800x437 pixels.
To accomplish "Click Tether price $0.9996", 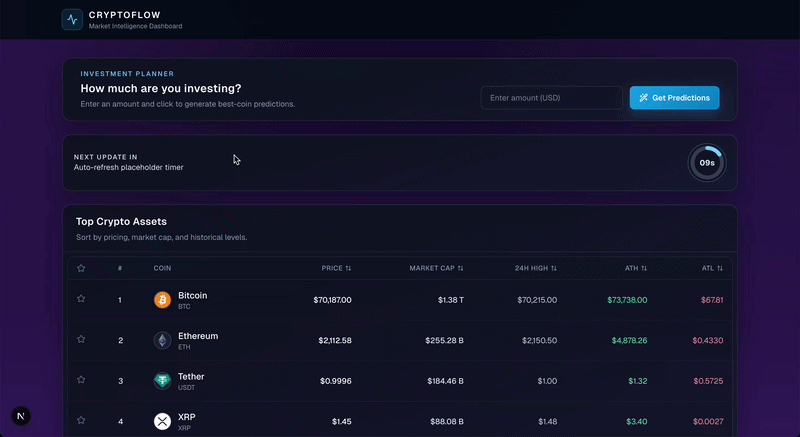I will coord(336,381).
